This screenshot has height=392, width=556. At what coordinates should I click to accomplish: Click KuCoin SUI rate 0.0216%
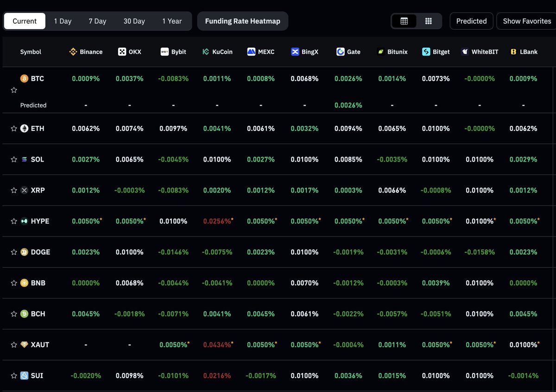click(x=217, y=376)
